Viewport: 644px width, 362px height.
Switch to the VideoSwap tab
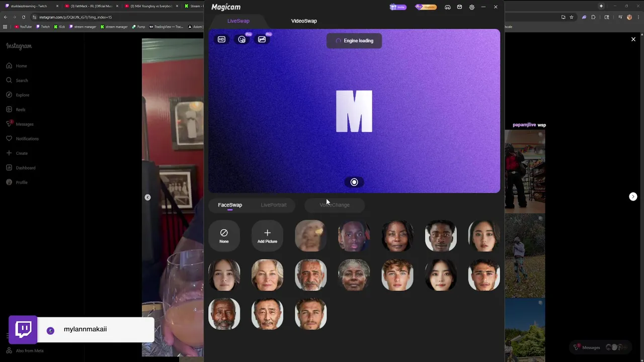pos(304,21)
